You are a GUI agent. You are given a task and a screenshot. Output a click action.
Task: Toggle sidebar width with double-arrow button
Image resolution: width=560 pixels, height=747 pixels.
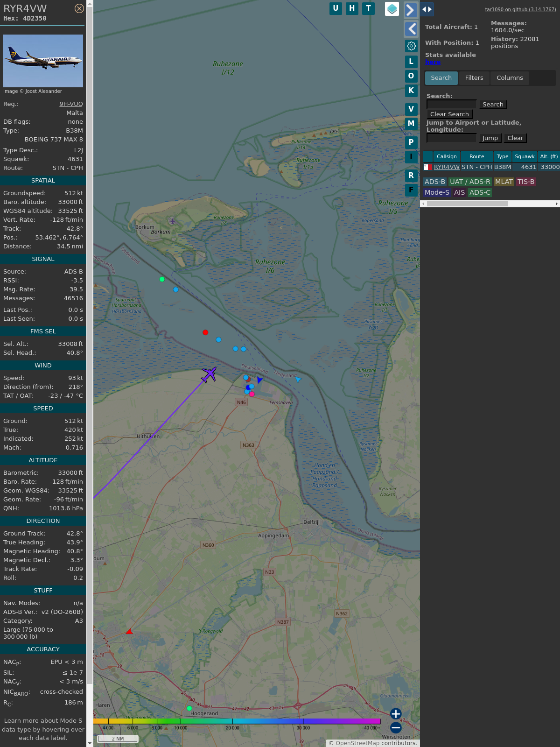(427, 9)
